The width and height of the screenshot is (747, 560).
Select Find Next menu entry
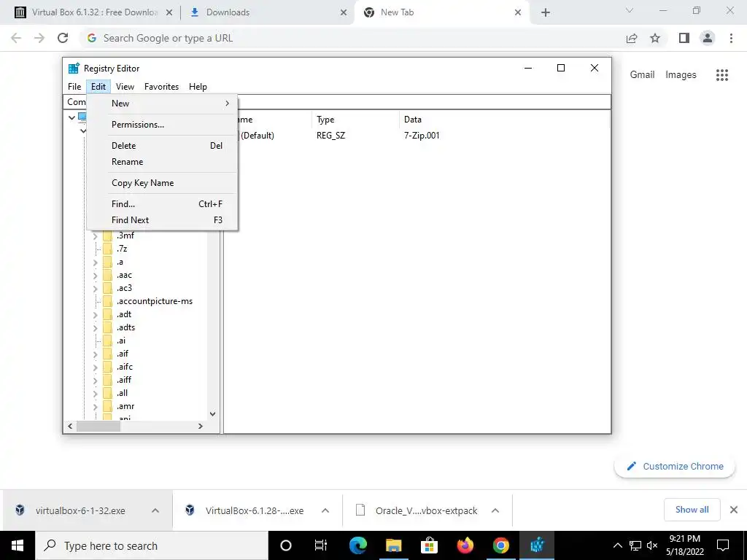click(x=162, y=220)
